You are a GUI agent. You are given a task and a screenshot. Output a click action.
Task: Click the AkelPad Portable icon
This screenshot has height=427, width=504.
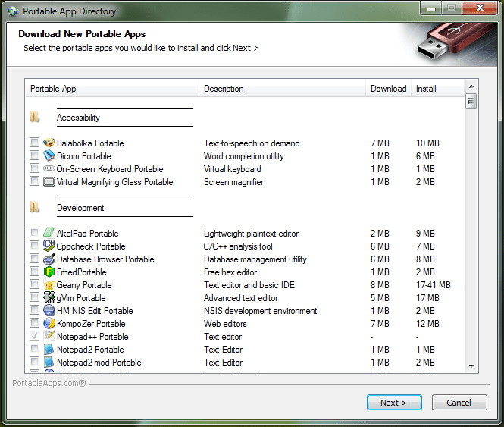pyautogui.click(x=49, y=234)
